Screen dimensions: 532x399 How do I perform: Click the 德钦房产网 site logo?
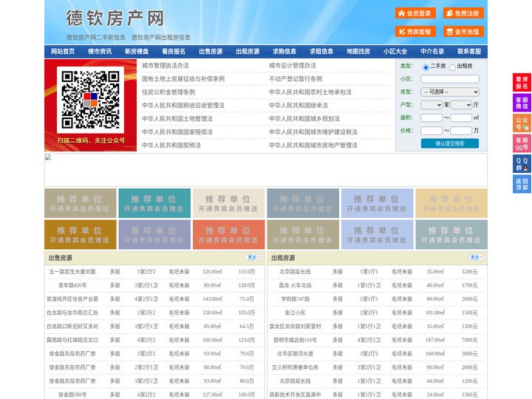point(115,18)
